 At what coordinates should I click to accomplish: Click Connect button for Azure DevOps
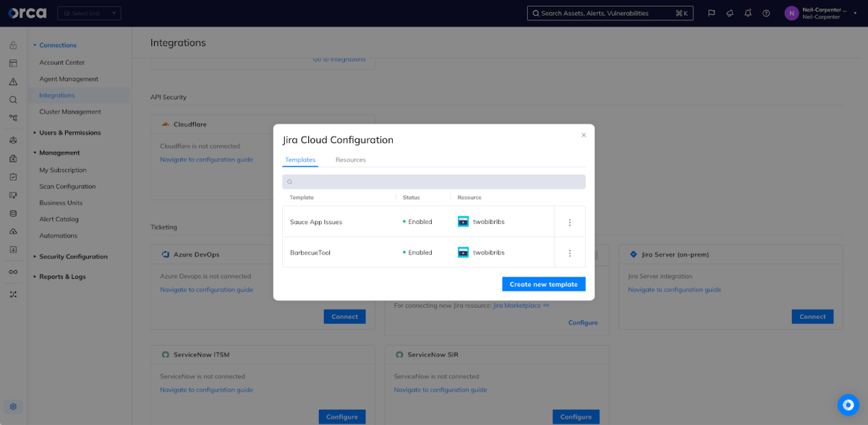coord(345,317)
